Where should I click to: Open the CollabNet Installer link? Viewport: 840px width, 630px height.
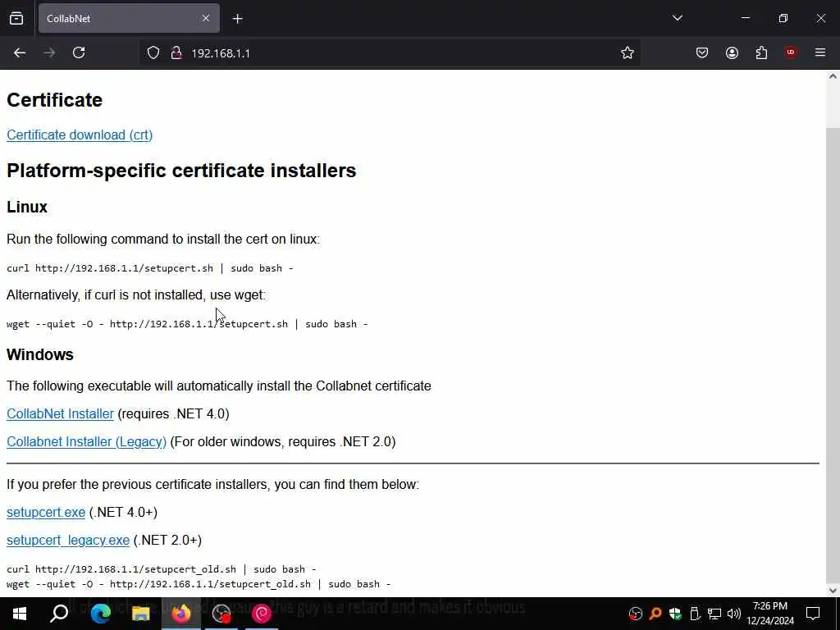[x=60, y=413]
